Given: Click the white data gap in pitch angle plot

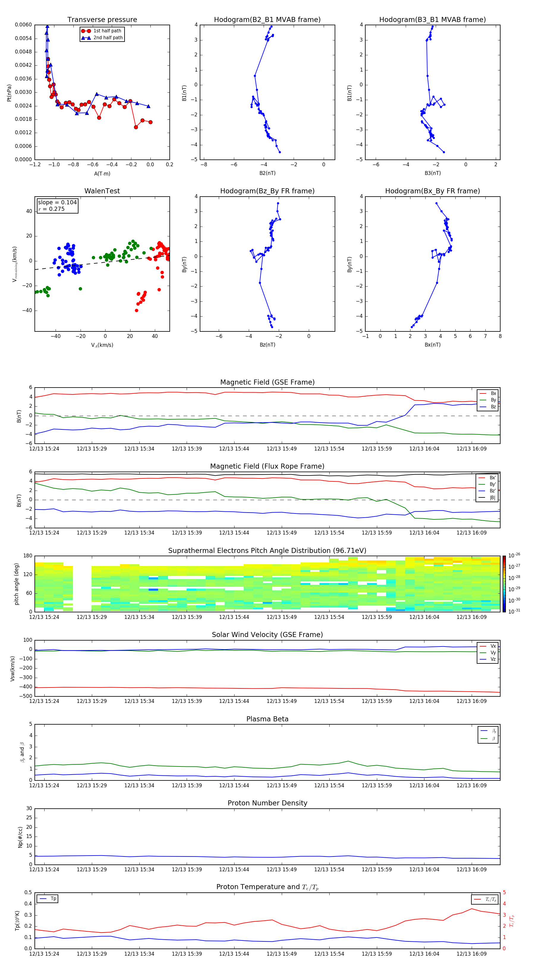Looking at the screenshot, I should click(x=82, y=584).
